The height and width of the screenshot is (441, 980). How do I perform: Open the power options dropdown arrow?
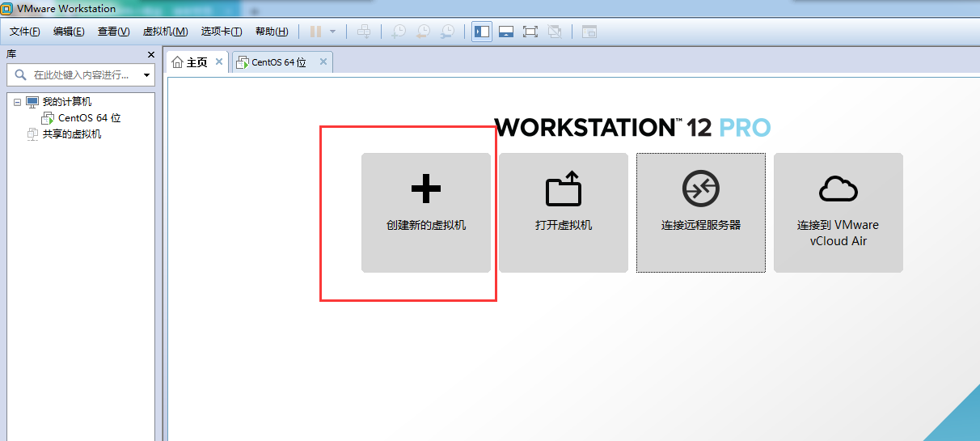coord(332,32)
